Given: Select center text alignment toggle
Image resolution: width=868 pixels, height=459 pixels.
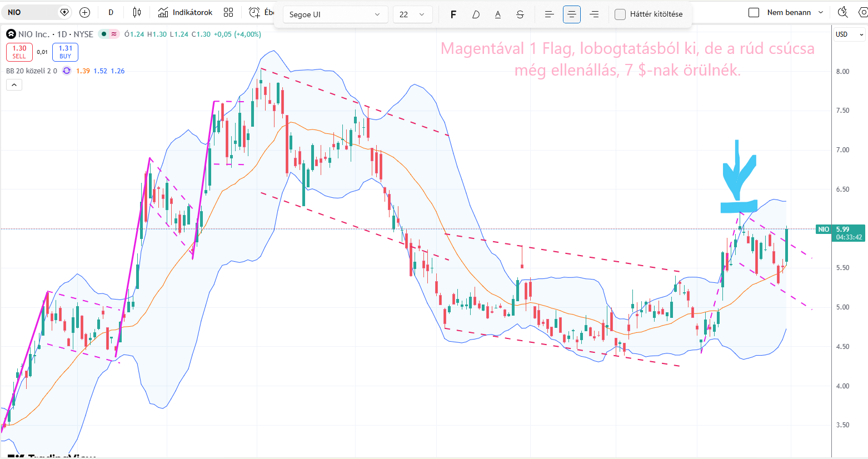Looking at the screenshot, I should pyautogui.click(x=571, y=14).
